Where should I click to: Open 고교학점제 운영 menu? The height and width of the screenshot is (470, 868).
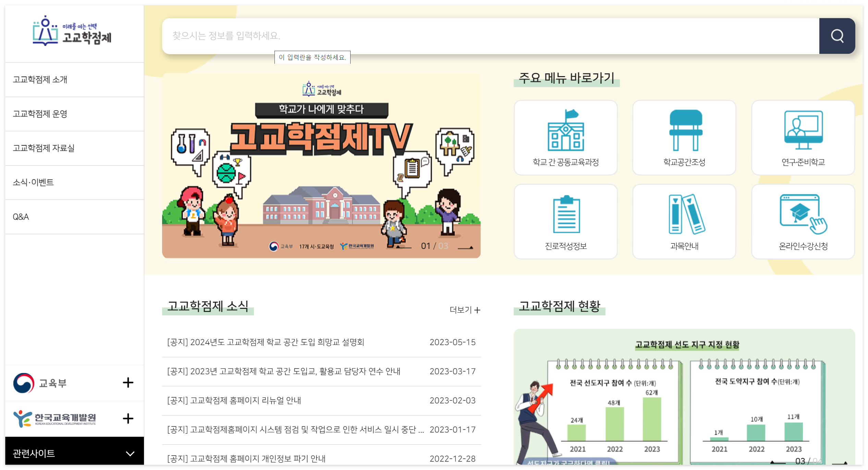pos(74,114)
